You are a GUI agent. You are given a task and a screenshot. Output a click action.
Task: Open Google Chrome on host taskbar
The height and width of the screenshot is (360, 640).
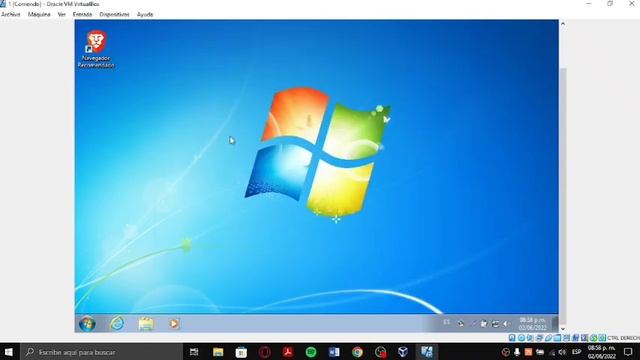(358, 352)
